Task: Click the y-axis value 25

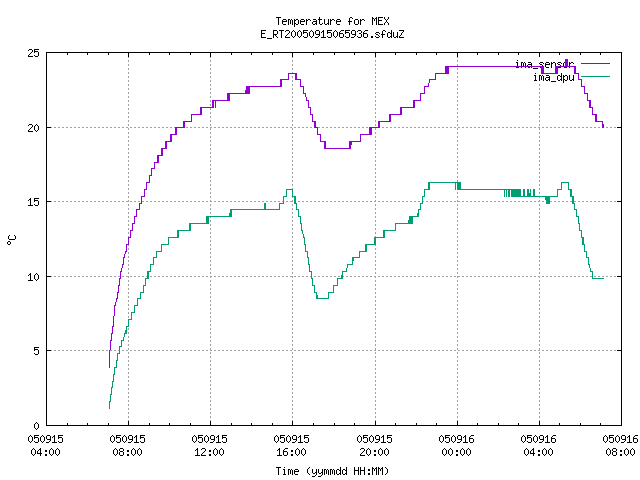Action: (x=33, y=53)
